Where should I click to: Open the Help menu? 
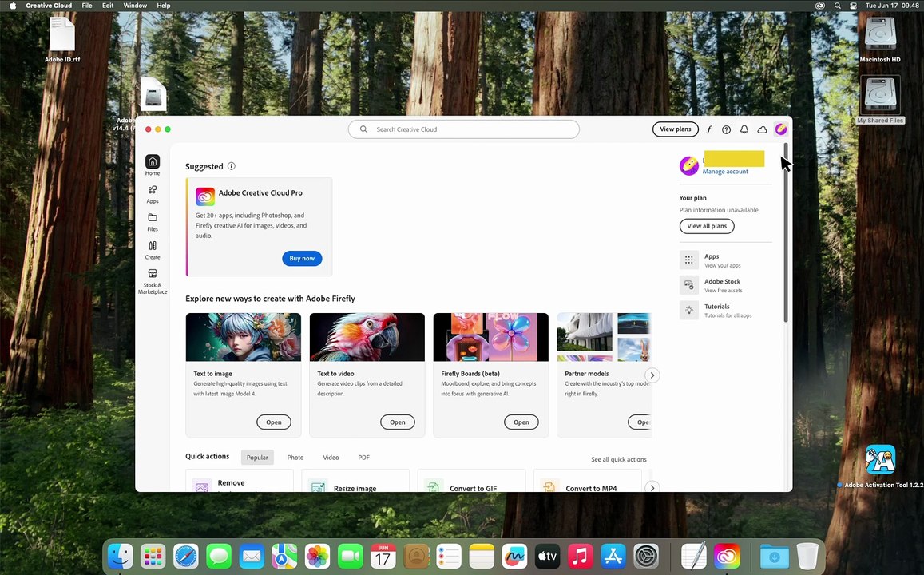[163, 6]
